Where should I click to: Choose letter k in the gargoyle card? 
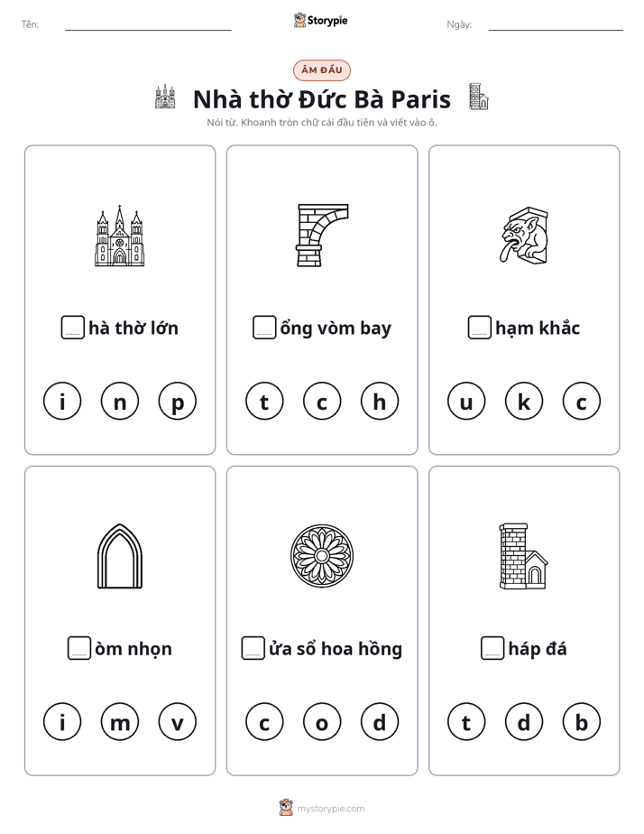click(x=524, y=401)
